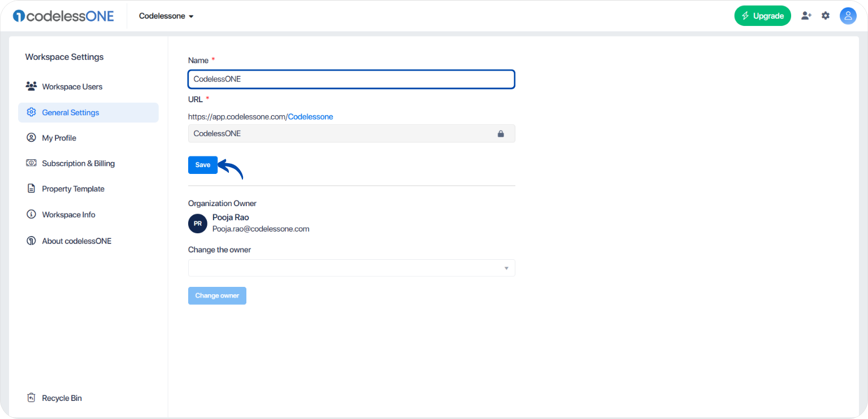
Task: Open the Codelessone workspace switcher dropdown
Action: (167, 16)
